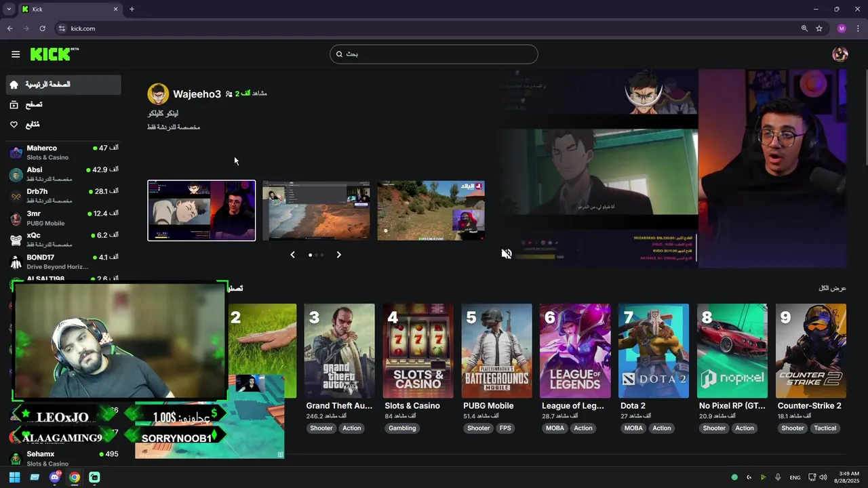
Task: Open the hamburger sidebar menu
Action: [16, 54]
